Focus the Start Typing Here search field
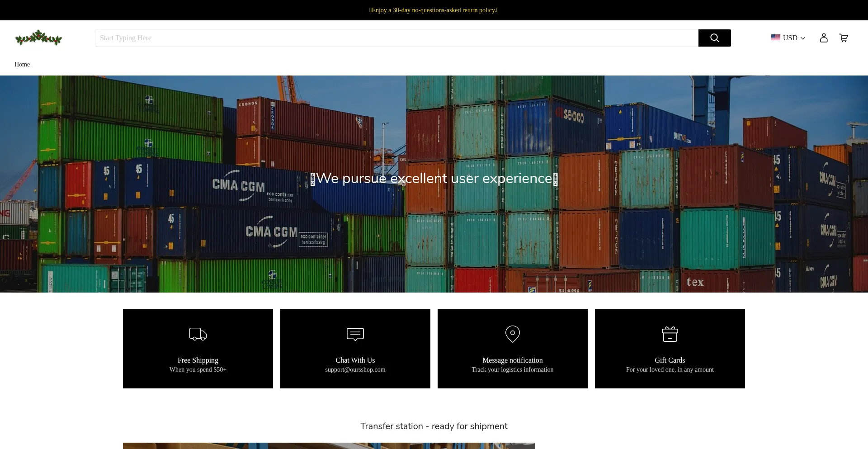 click(x=396, y=38)
